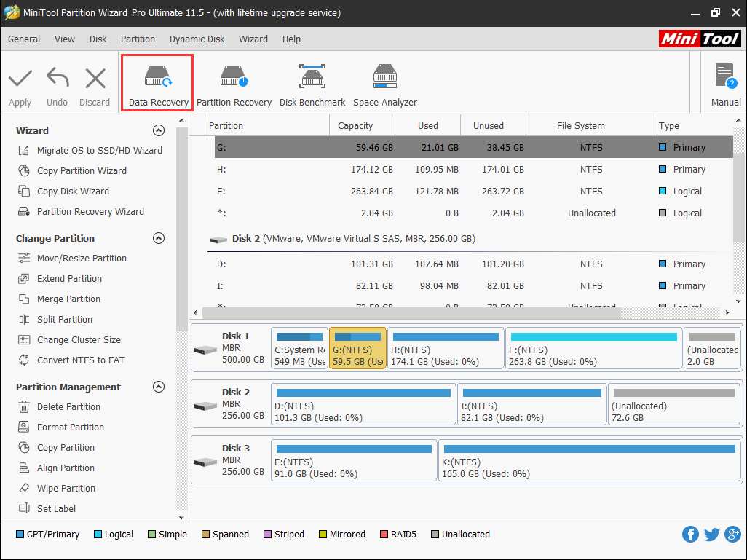Open the View menu
The width and height of the screenshot is (747, 560).
[x=64, y=39]
